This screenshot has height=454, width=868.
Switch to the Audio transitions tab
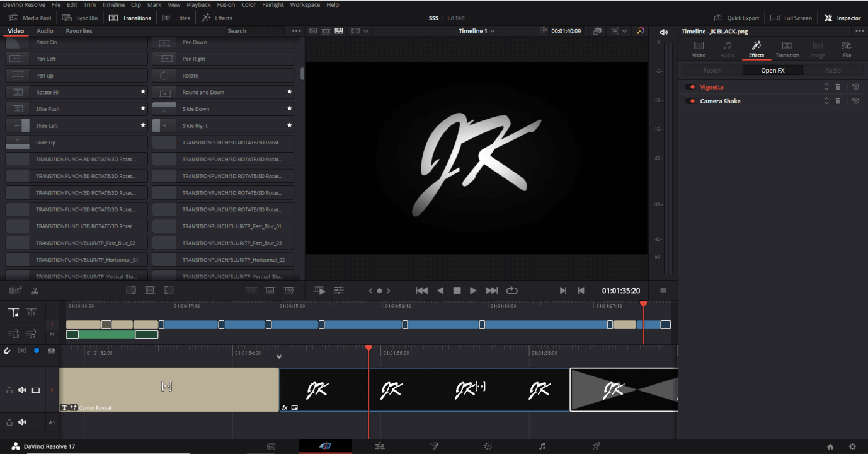45,31
